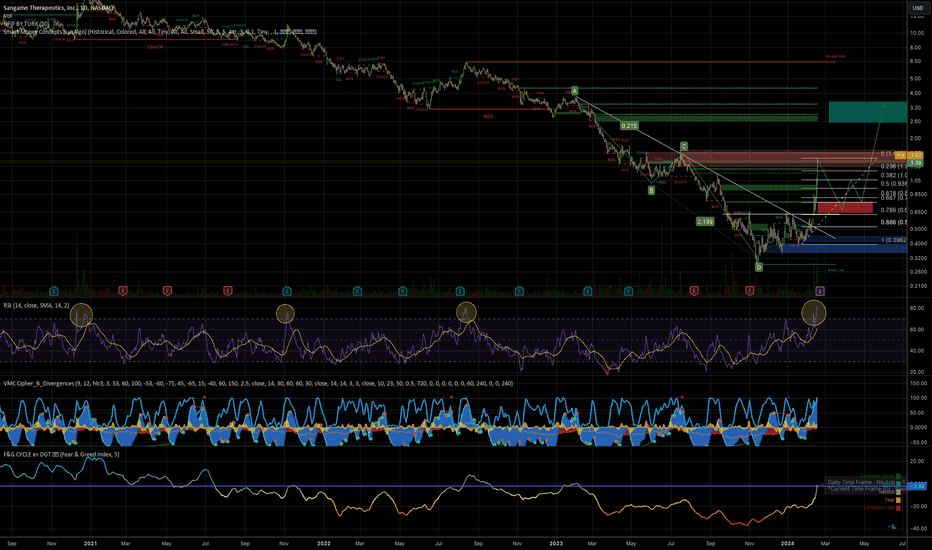Click the 0.215 ratio label
Screen dimensions: 932x550
(x=629, y=126)
